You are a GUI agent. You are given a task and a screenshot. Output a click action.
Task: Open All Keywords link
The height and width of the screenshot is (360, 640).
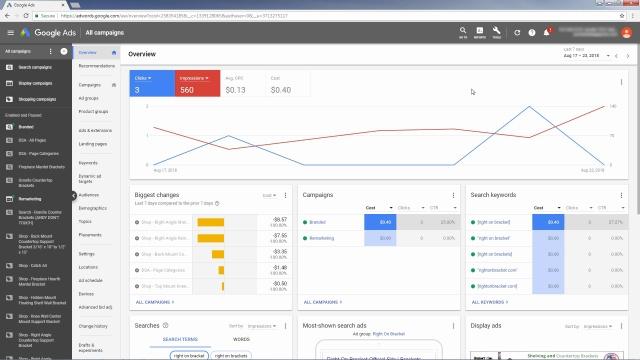coord(490,302)
